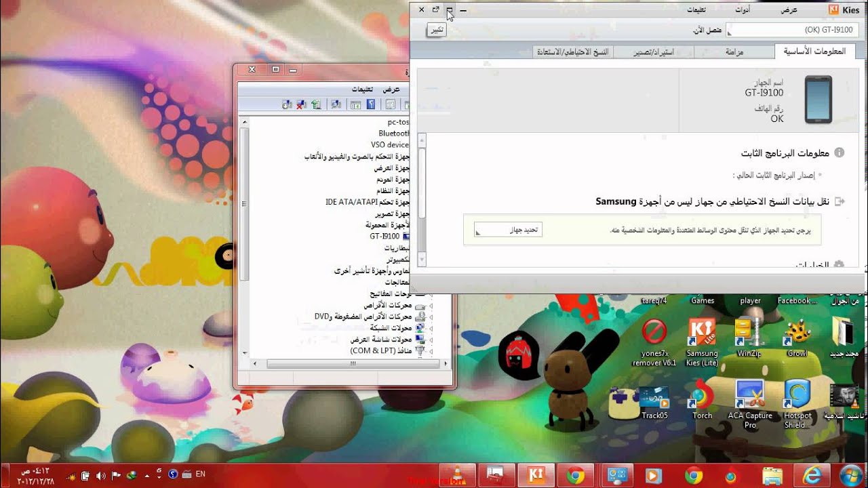Expand محولات الشبكة in Device Manager
This screenshot has height=488, width=868.
point(433,328)
